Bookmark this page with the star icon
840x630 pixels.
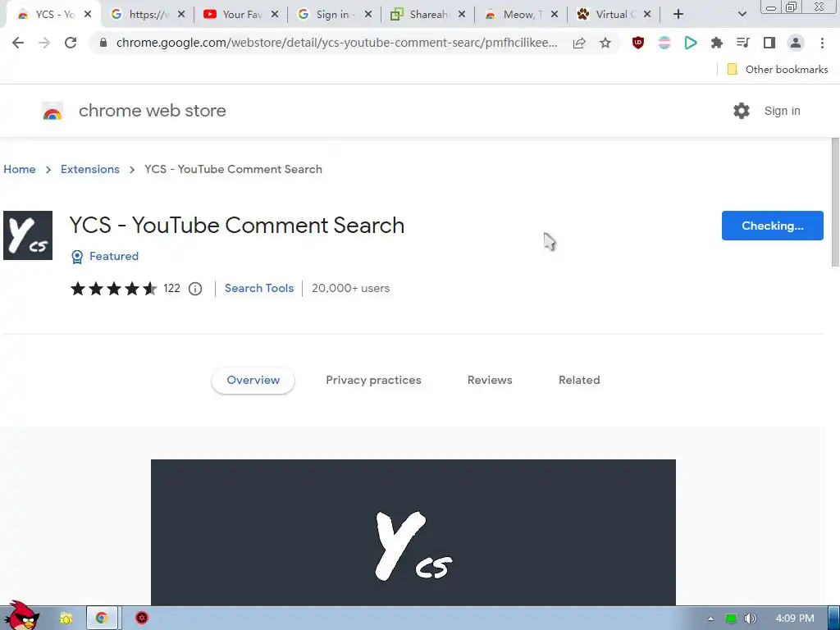605,43
